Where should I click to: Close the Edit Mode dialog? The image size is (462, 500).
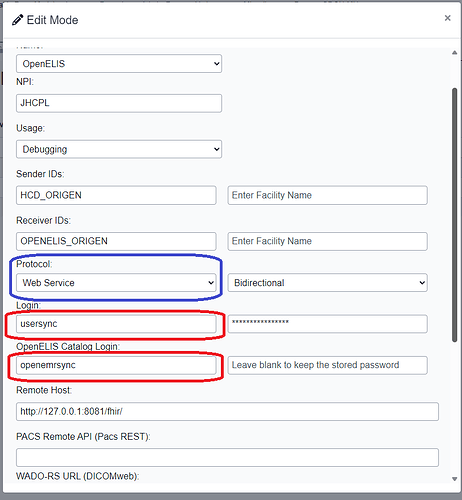(447, 18)
